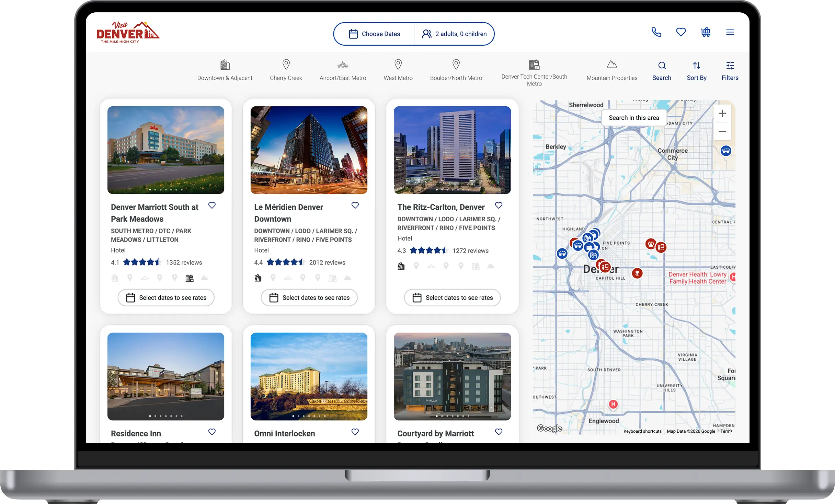Open The Ritz-Carlton, Denver photo
This screenshot has width=835, height=504.
pos(453,150)
